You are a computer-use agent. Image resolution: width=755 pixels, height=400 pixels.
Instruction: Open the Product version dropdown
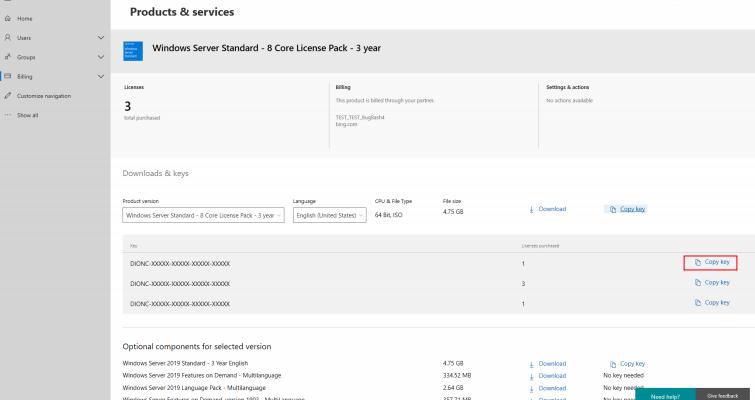pos(203,215)
